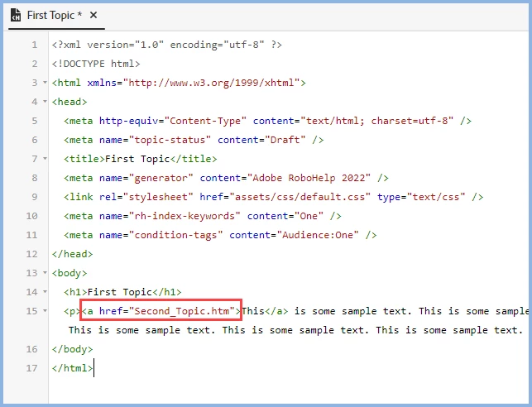Click the "Audience:One" content value
This screenshot has height=407, width=532.
318,235
